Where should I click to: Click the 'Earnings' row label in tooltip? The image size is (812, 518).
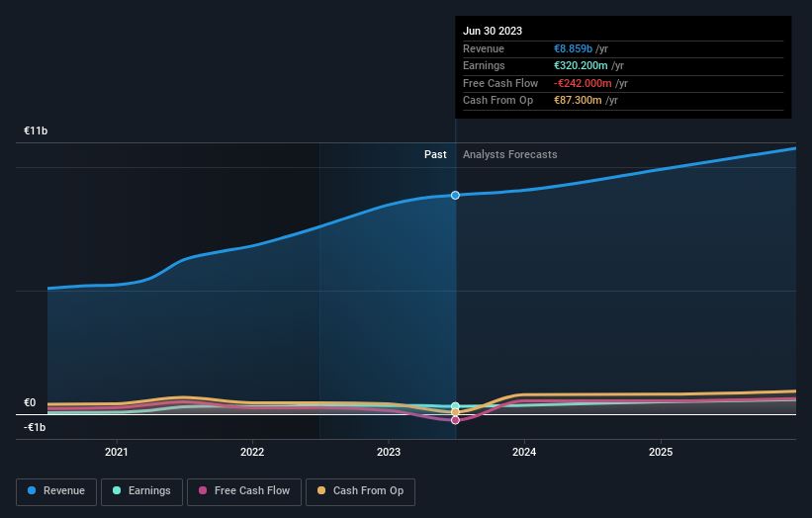click(x=484, y=65)
